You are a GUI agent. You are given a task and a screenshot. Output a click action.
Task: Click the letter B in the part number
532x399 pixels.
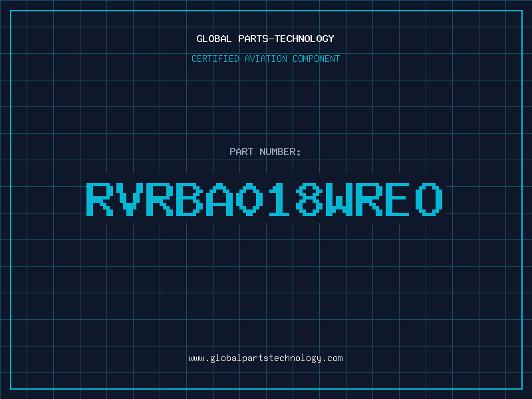pyautogui.click(x=190, y=199)
